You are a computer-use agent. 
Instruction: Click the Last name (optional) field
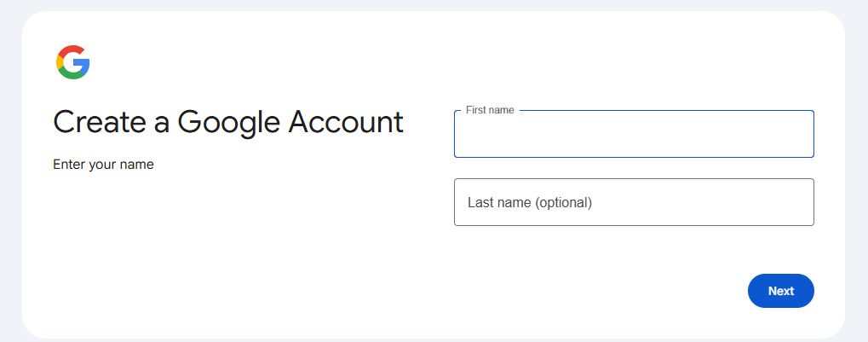[634, 202]
